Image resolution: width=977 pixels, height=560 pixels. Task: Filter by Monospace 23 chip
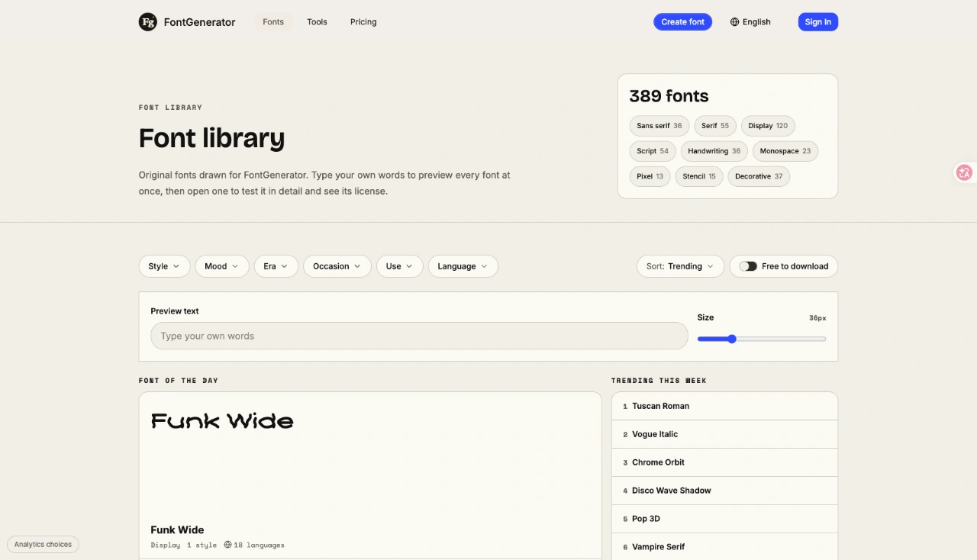785,151
